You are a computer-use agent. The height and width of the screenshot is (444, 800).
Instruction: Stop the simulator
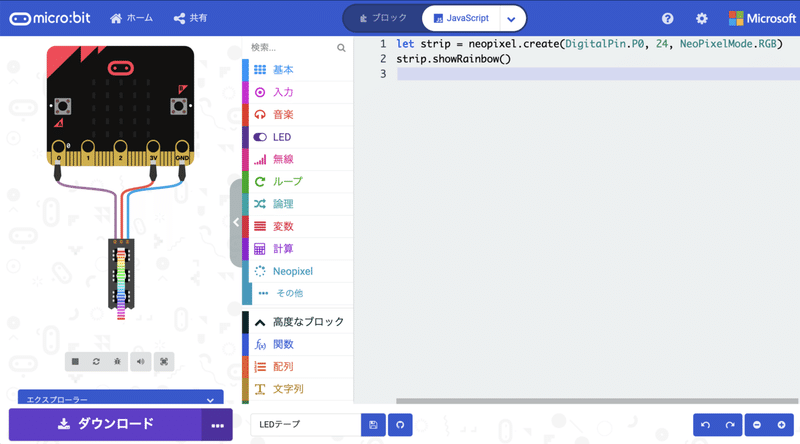click(x=75, y=362)
